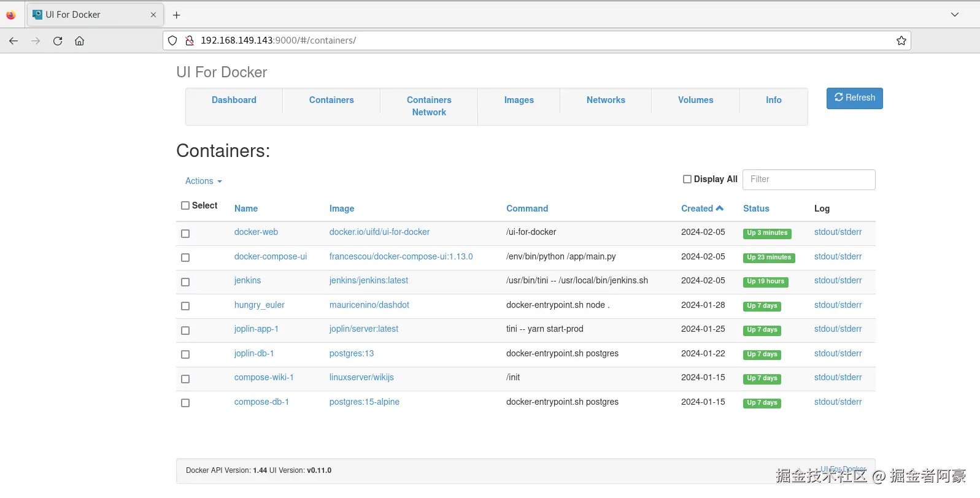
Task: Switch to the Containers tab
Action: point(331,100)
